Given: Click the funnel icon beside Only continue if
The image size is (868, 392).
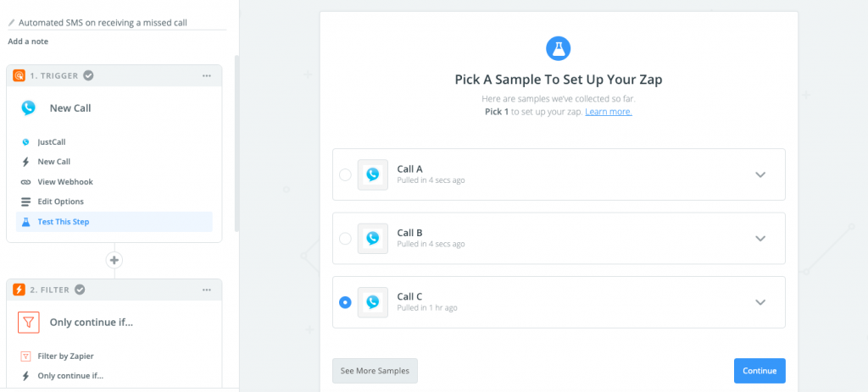Looking at the screenshot, I should [x=28, y=323].
